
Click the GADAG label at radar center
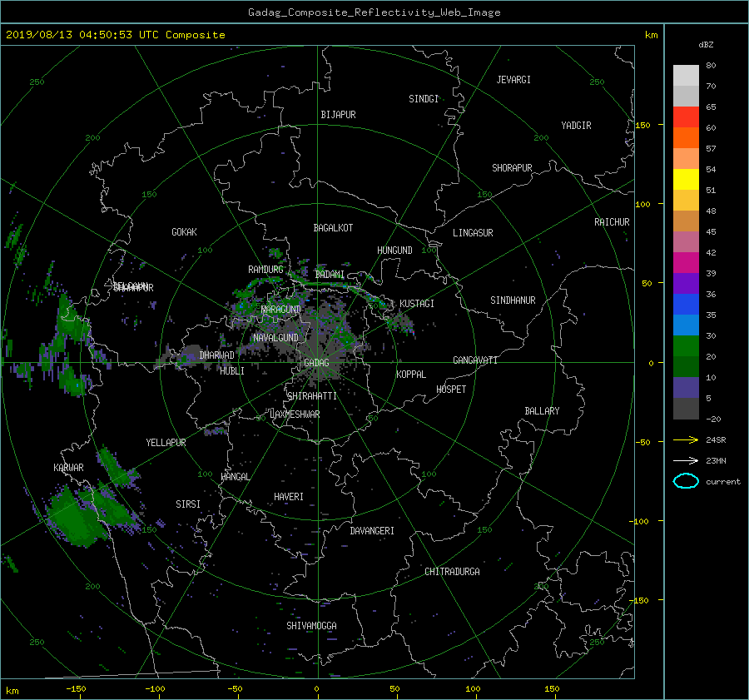click(x=316, y=363)
